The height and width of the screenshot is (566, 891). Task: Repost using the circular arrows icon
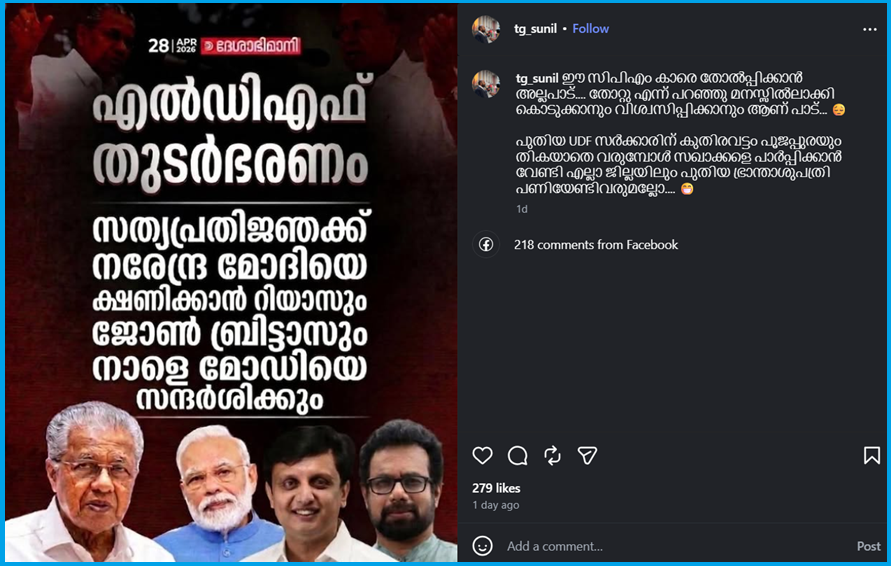(x=552, y=455)
